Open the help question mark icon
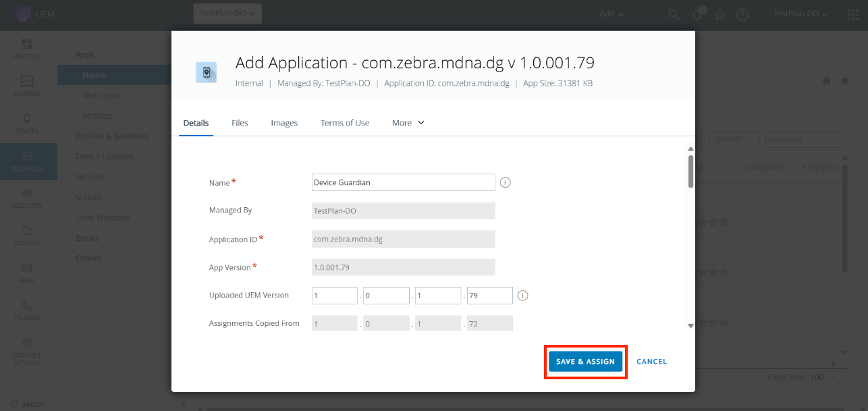Screen dimensions: 868x411 pos(742,14)
